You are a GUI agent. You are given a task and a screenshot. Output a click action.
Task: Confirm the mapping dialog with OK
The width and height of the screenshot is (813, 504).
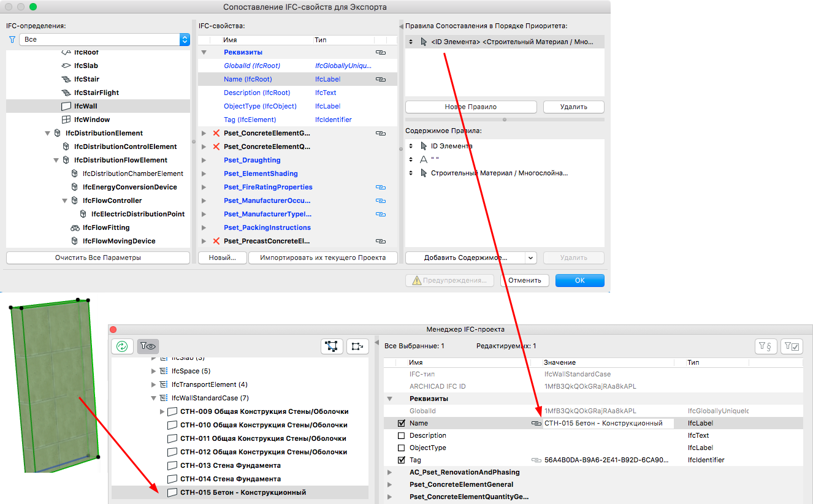tap(580, 280)
